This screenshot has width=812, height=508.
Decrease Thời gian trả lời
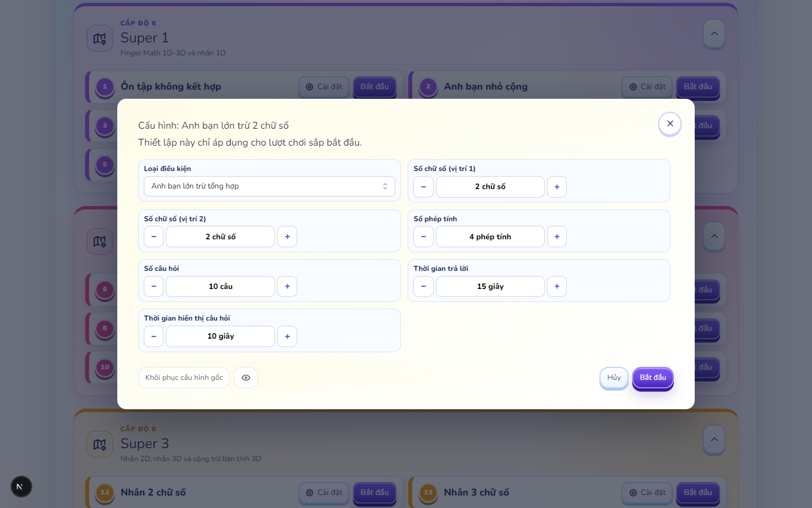click(x=423, y=286)
